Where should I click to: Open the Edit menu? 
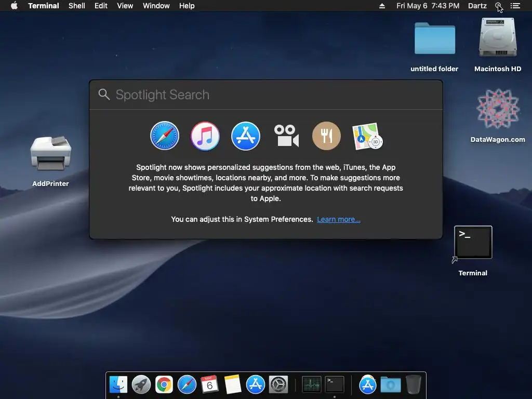click(x=101, y=6)
